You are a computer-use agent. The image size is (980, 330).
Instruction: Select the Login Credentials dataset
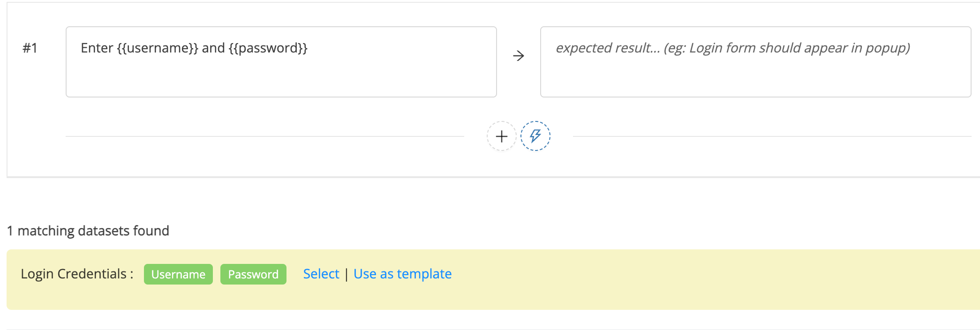tap(321, 274)
